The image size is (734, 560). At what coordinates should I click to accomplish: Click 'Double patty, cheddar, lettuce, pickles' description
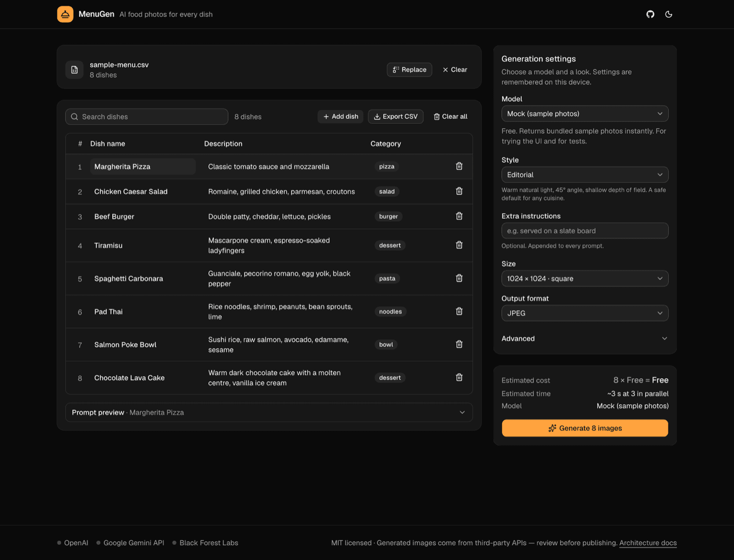click(269, 216)
